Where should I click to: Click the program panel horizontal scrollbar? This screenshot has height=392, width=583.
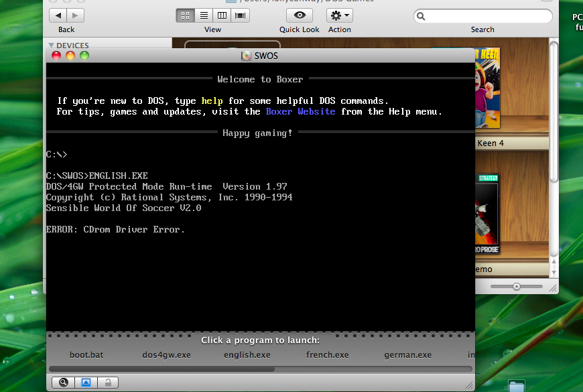point(161,369)
